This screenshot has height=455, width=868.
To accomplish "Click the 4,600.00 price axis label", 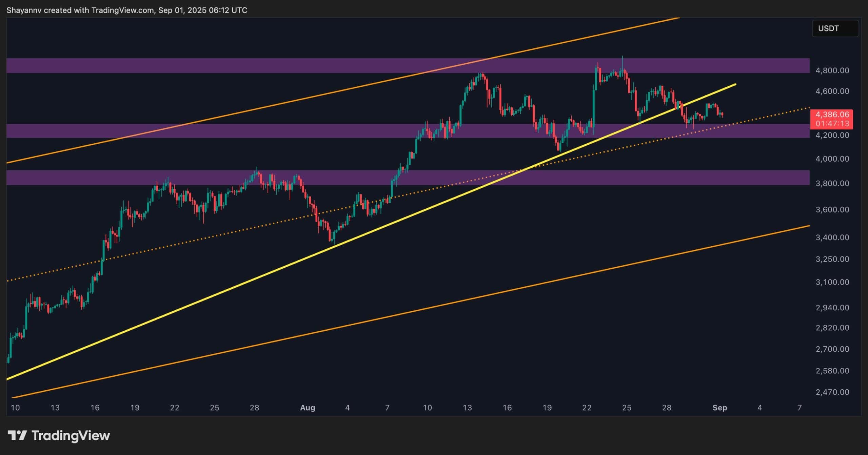I will (x=832, y=91).
